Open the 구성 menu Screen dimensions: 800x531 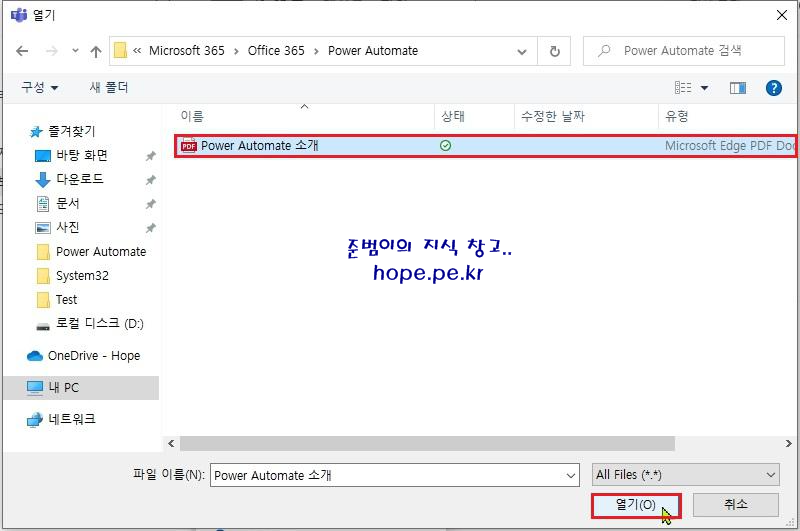[39, 87]
